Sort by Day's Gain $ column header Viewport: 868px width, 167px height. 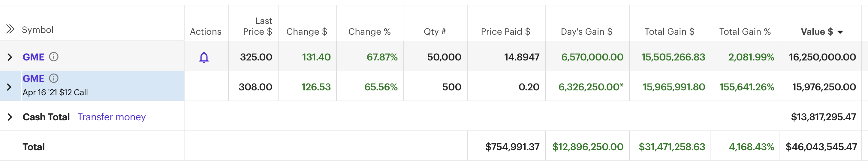coord(586,32)
